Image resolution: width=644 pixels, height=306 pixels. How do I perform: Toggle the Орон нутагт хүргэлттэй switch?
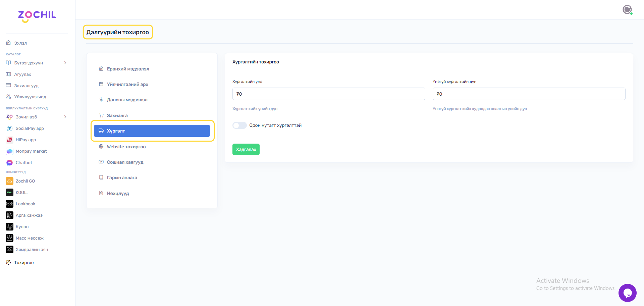[239, 125]
